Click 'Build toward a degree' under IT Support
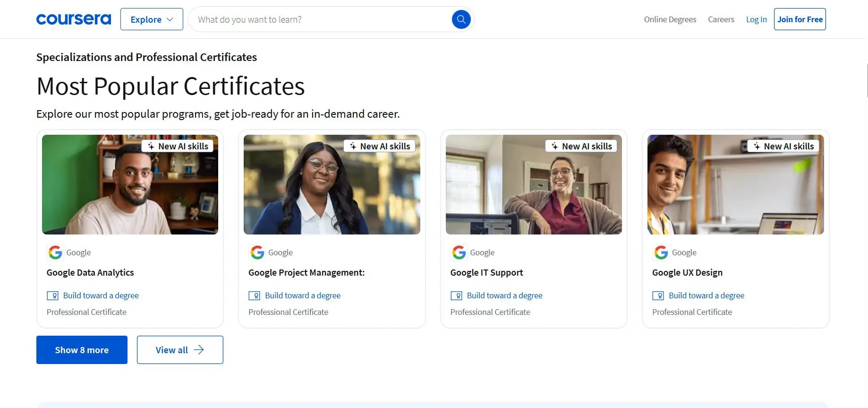This screenshot has height=408, width=868. click(x=505, y=295)
